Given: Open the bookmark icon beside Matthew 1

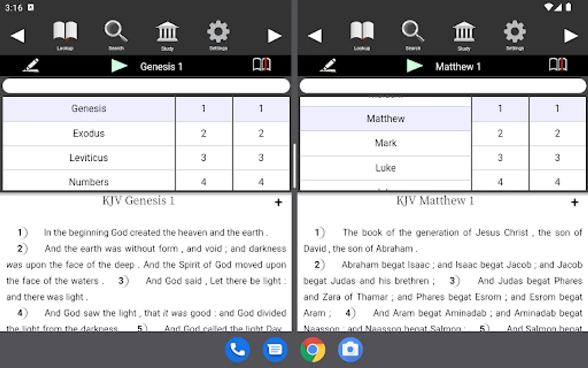Looking at the screenshot, I should click(x=558, y=65).
